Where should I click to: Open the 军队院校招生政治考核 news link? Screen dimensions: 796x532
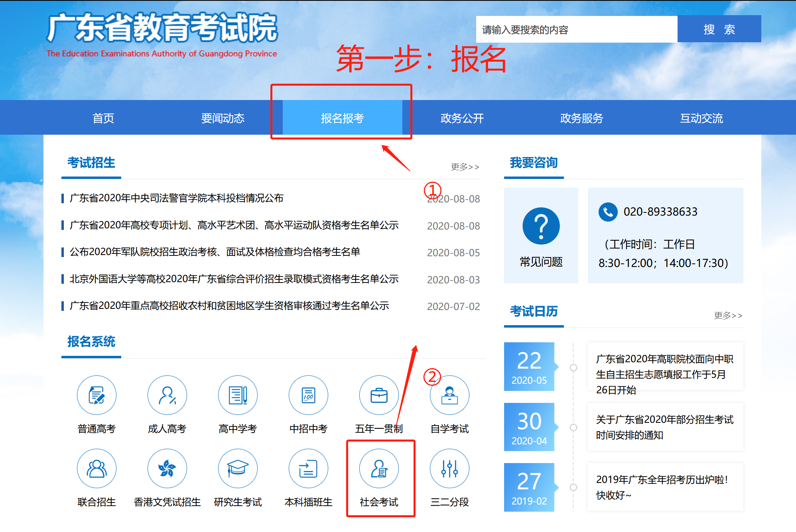click(215, 252)
